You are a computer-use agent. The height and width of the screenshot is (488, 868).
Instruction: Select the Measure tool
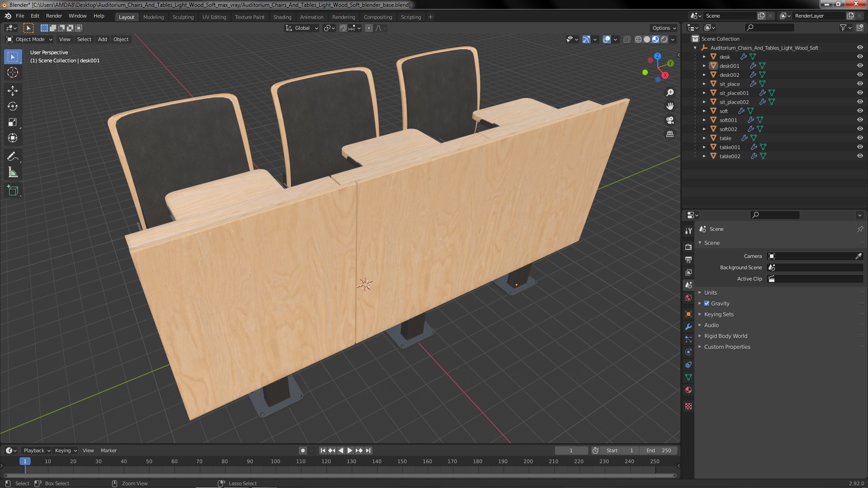click(13, 173)
